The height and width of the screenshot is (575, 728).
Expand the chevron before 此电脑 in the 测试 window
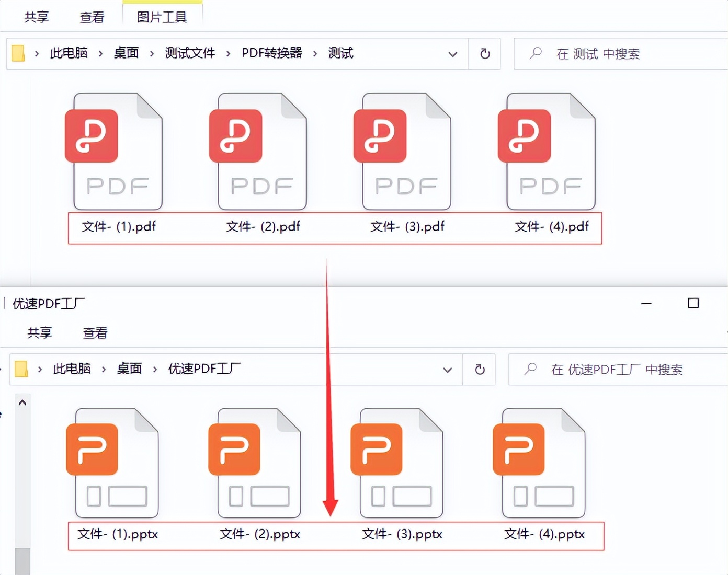[x=37, y=53]
